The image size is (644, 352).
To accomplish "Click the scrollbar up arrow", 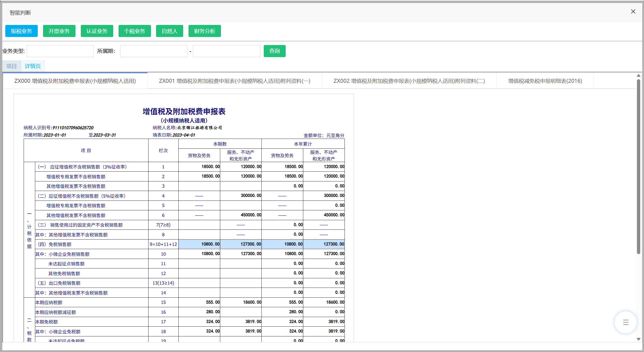I will [x=638, y=75].
